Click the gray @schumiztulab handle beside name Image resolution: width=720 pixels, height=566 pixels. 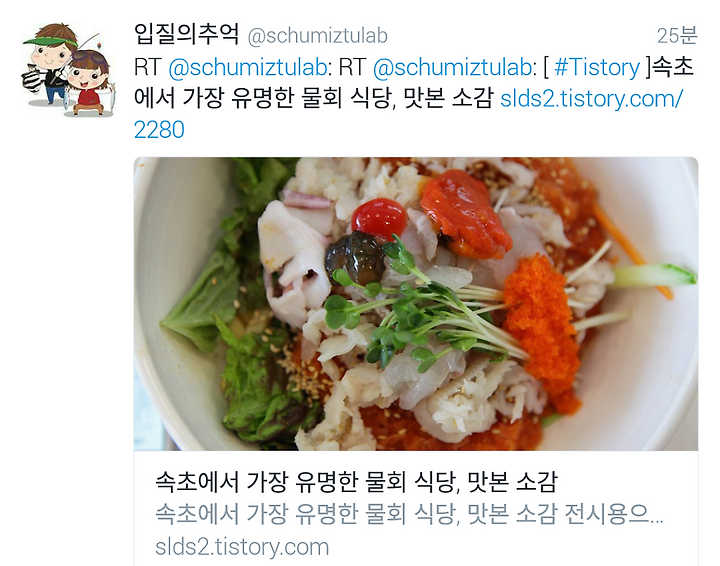point(317,36)
